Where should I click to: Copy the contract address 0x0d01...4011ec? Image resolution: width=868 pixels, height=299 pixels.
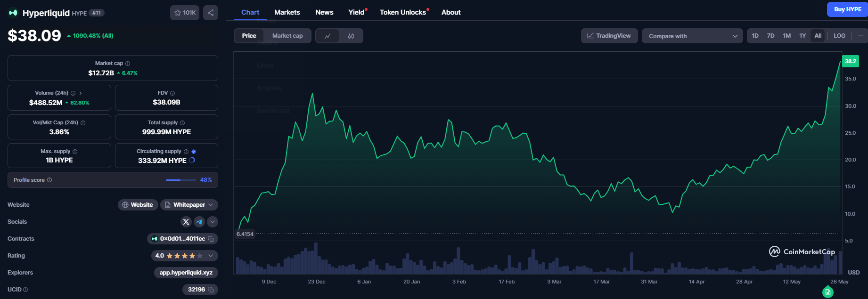tap(211, 239)
